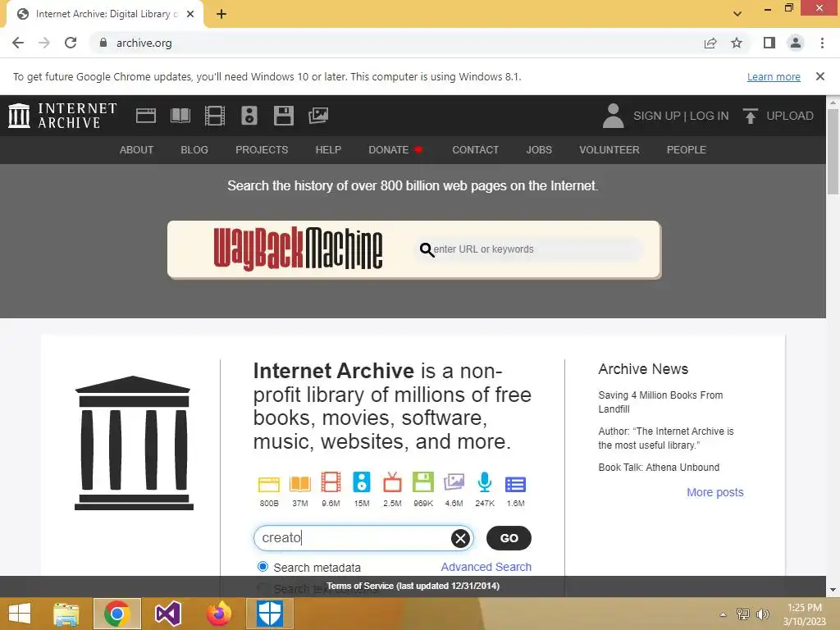Select the 9.6M video collection icon
Screen dimensions: 840x630
pos(331,482)
